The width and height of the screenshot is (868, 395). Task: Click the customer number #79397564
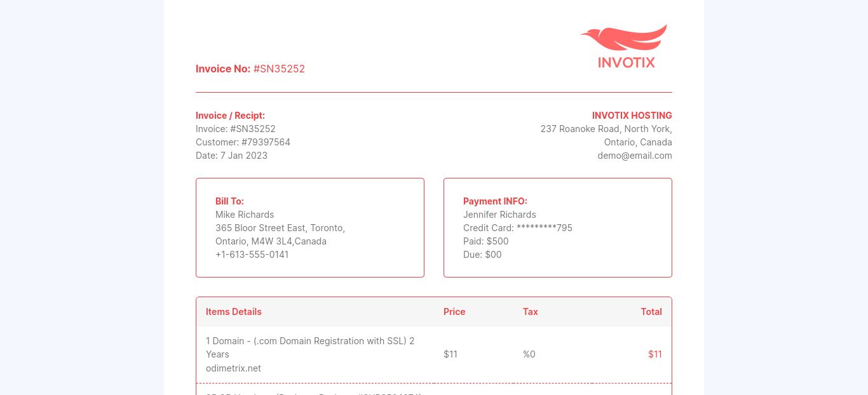point(266,142)
